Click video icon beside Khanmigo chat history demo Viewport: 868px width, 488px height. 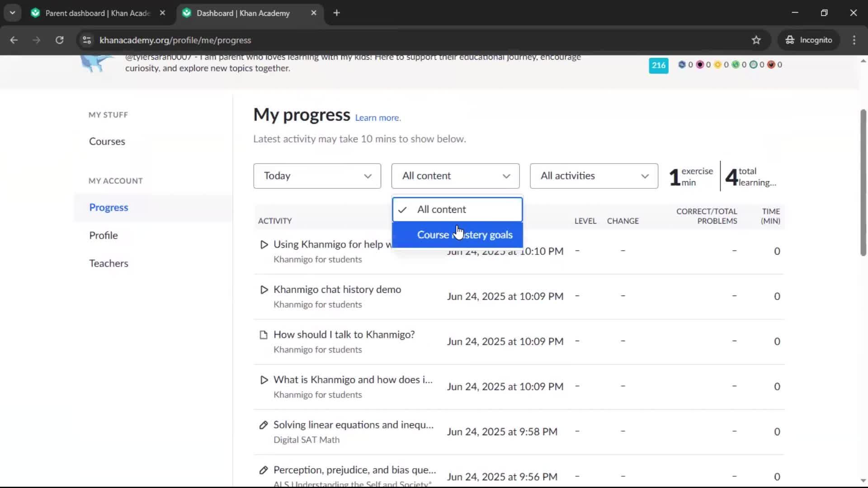click(x=264, y=290)
